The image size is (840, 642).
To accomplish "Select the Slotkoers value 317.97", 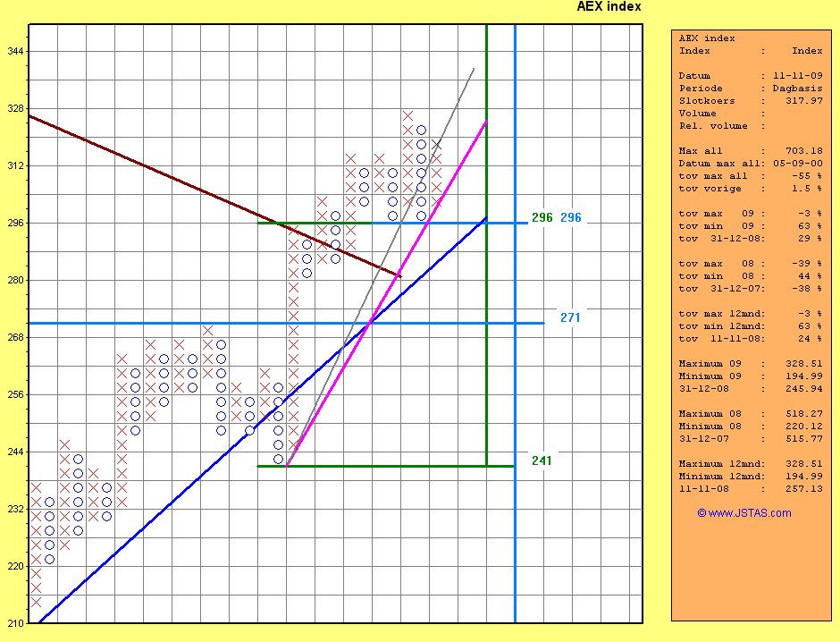I will pyautogui.click(x=804, y=101).
